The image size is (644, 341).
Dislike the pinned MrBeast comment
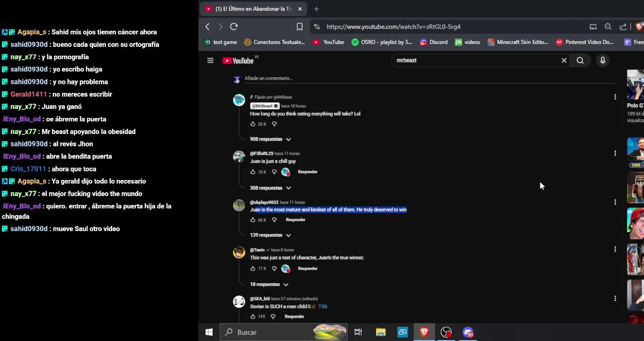click(x=274, y=124)
